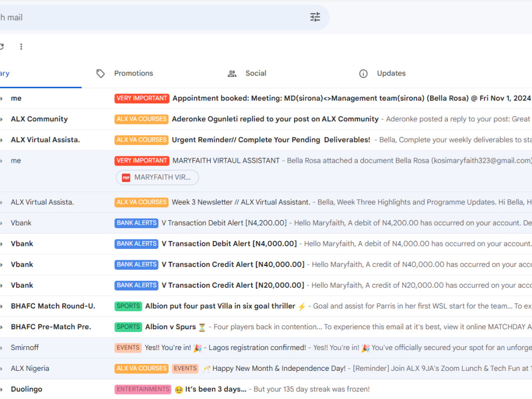532x399 pixels.
Task: Click EVENTS label on Smirnoff email
Action: (x=128, y=348)
